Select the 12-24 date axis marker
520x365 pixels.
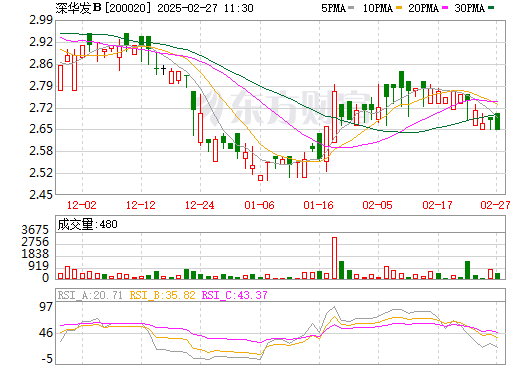(200, 205)
